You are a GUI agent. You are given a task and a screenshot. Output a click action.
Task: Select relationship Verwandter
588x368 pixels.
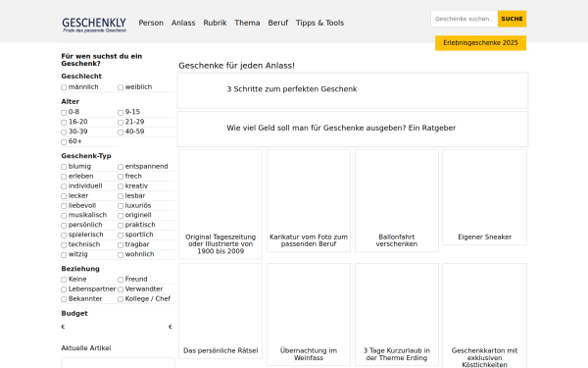121,289
